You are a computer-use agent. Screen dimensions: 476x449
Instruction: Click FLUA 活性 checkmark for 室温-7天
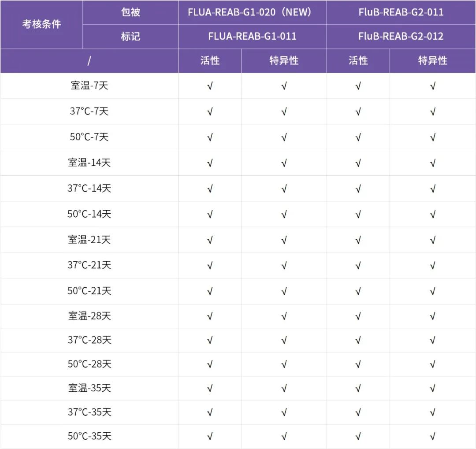pyautogui.click(x=210, y=86)
